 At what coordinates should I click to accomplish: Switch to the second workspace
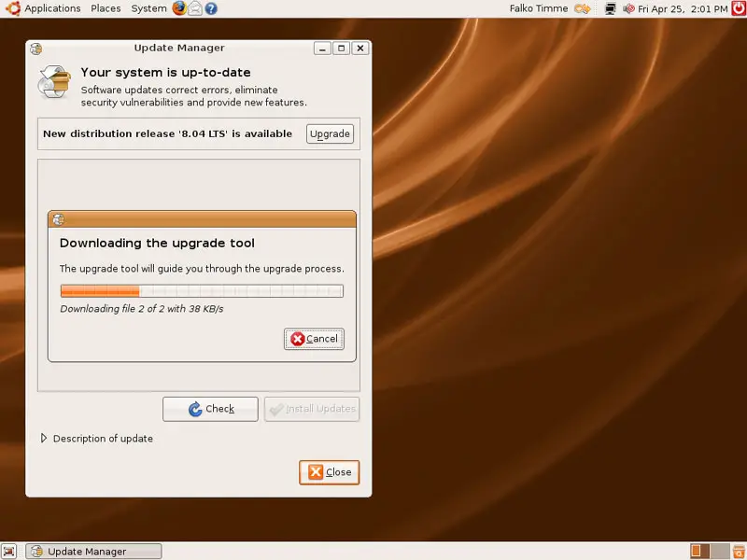pos(720,551)
